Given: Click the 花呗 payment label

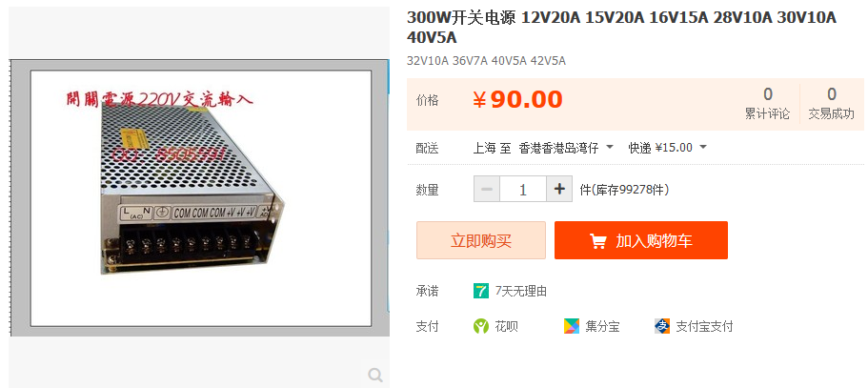Looking at the screenshot, I should click(507, 327).
